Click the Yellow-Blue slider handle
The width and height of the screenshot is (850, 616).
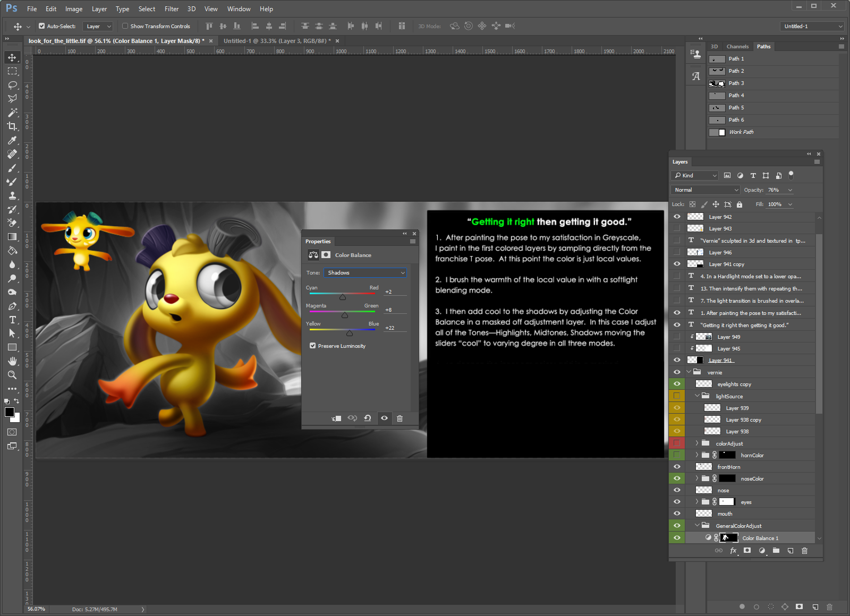point(350,333)
